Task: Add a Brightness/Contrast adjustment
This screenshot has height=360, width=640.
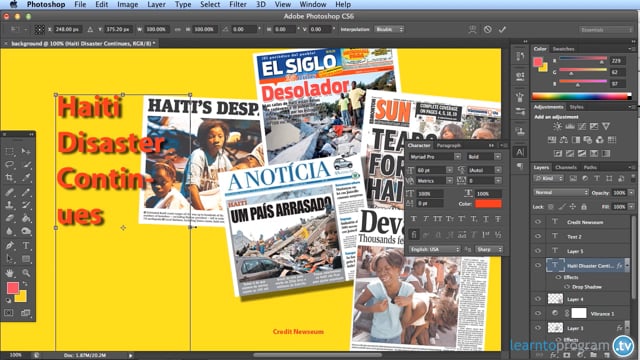Action: click(558, 127)
